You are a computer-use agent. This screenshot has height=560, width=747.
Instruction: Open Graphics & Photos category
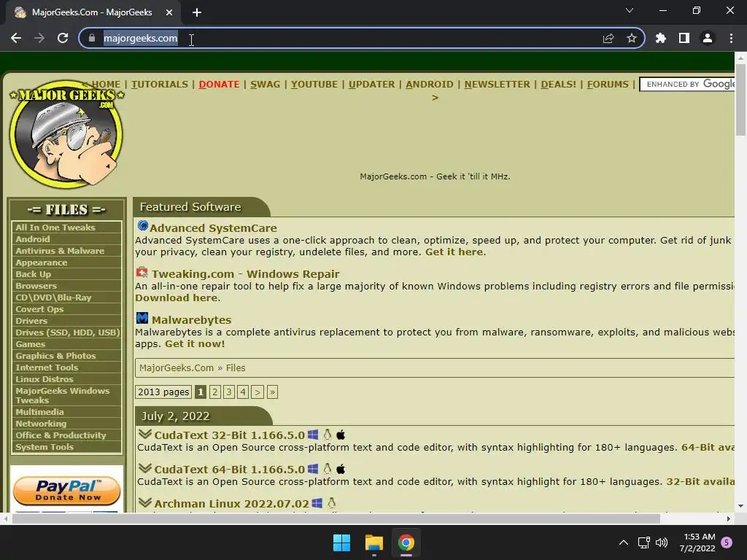pyautogui.click(x=66, y=356)
